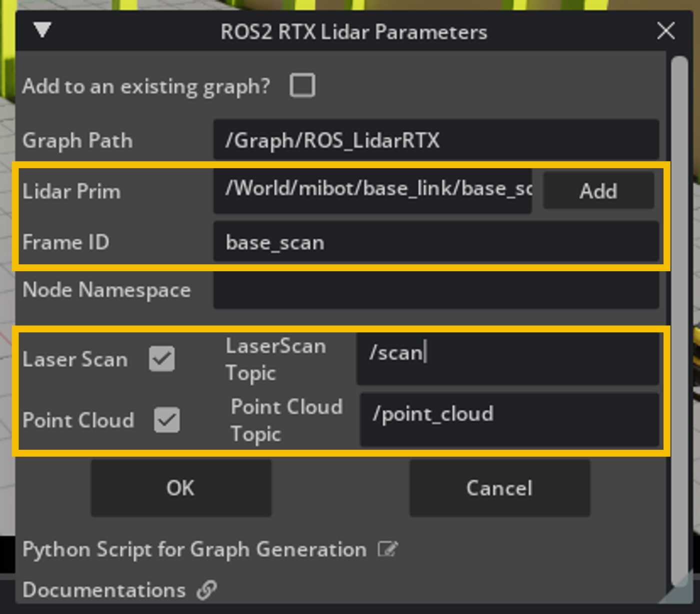The width and height of the screenshot is (700, 614).
Task: Click the LaserScan Topic field with /scan
Action: click(507, 358)
